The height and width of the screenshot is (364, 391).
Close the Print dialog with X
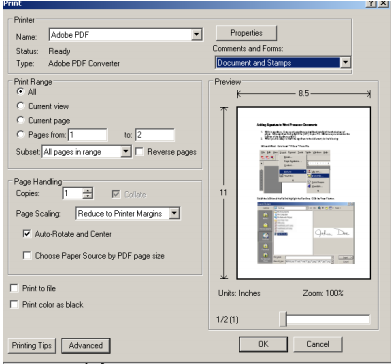[x=382, y=4]
